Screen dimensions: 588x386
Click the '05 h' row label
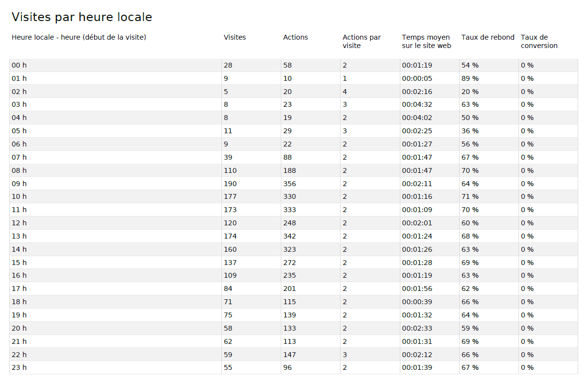pos(19,131)
